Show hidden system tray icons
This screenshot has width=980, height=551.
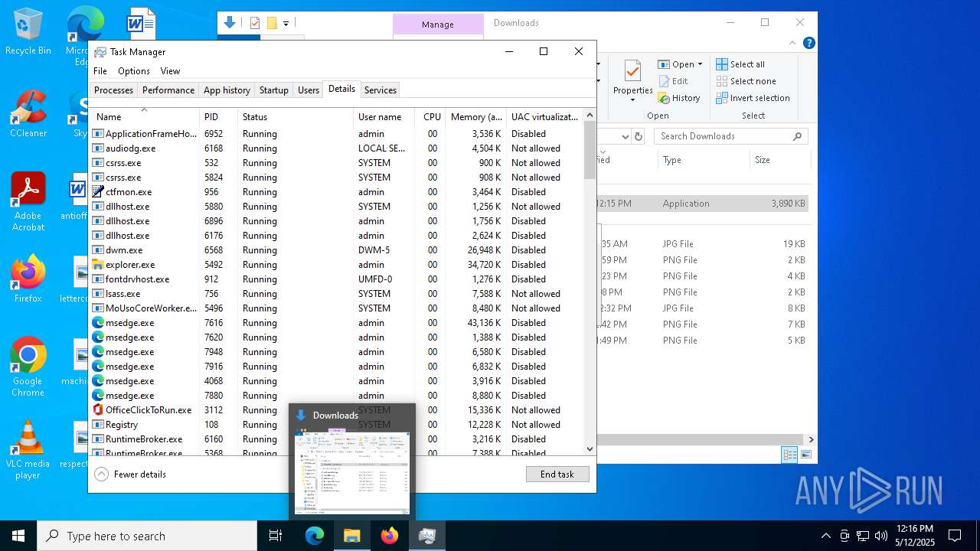coord(825,536)
